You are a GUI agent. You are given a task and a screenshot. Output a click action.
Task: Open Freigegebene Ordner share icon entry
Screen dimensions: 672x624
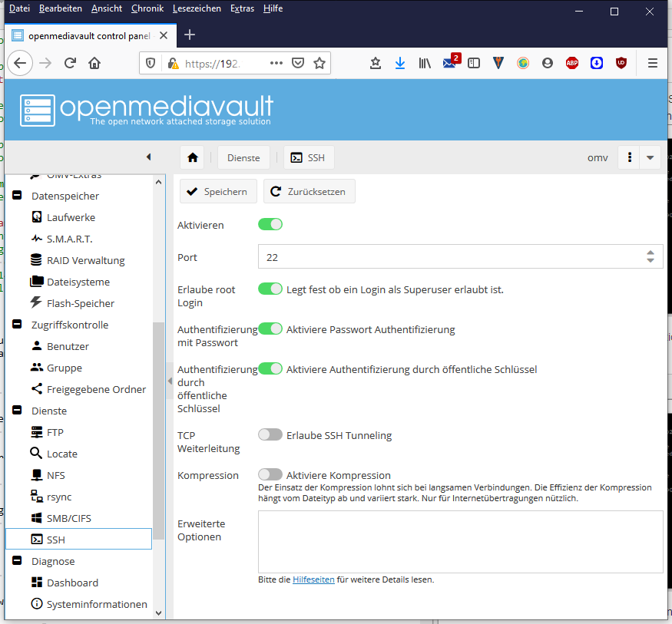click(x=96, y=389)
